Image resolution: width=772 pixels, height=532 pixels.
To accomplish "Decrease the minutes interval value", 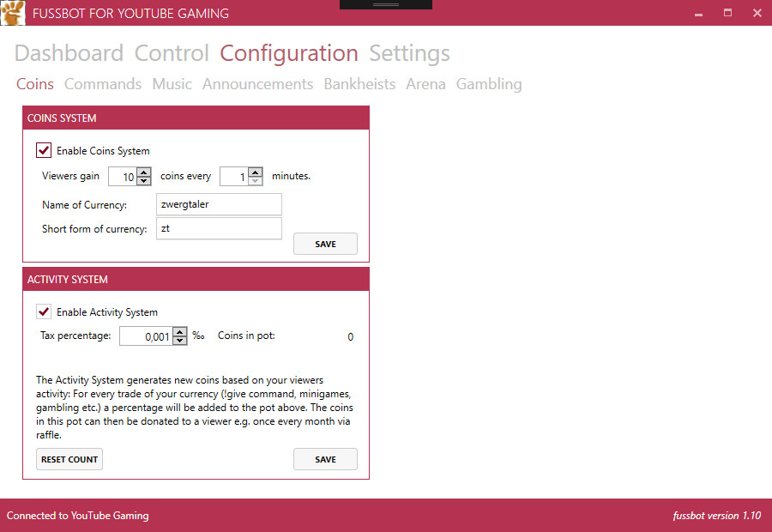I will pos(255,181).
